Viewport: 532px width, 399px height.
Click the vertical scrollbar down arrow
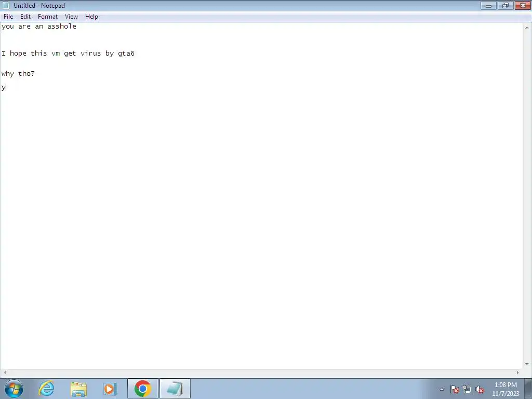[x=527, y=364]
